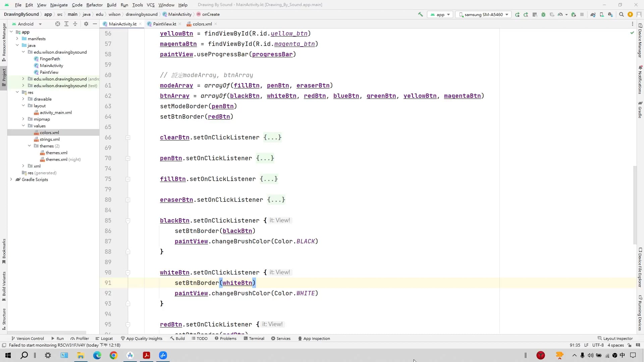Image resolution: width=644 pixels, height=362 pixels.
Task: Click the Make Project hammer icon
Action: pyautogui.click(x=420, y=14)
